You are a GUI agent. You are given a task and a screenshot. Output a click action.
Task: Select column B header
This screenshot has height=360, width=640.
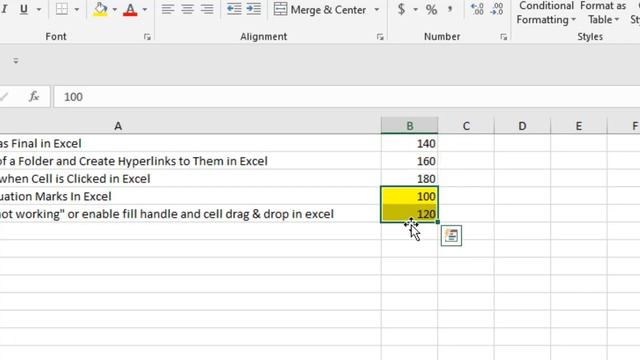click(x=409, y=126)
